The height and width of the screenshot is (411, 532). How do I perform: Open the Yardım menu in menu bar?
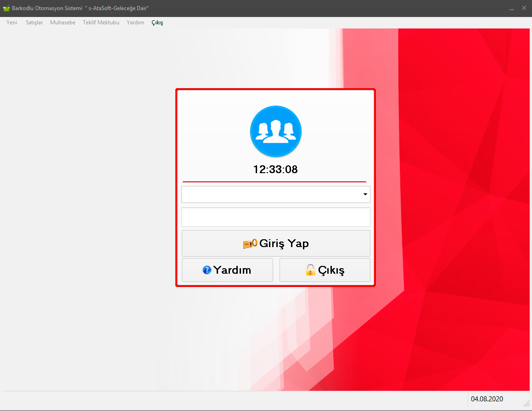(135, 23)
